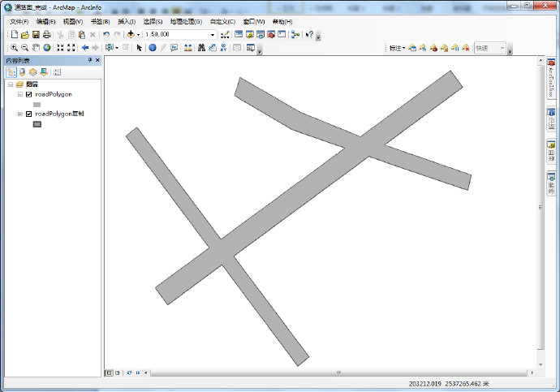
Task: Open Table of Contents options icon
Action: pos(57,72)
